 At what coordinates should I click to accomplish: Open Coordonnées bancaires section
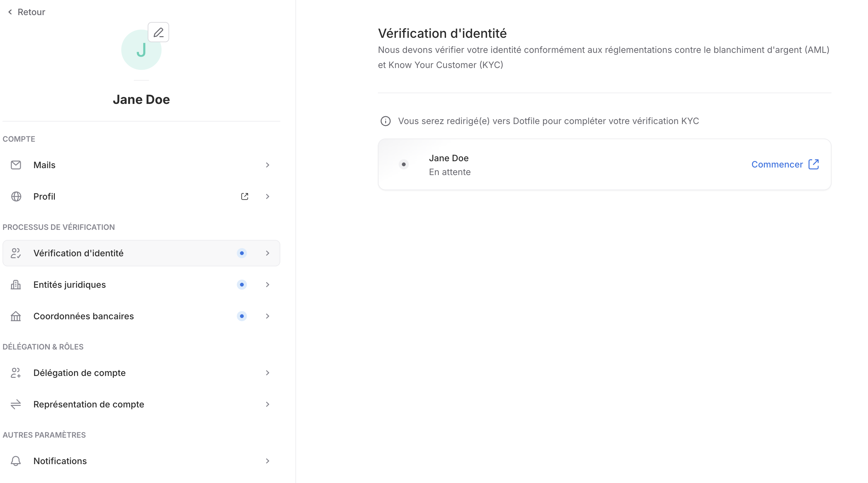pyautogui.click(x=141, y=316)
